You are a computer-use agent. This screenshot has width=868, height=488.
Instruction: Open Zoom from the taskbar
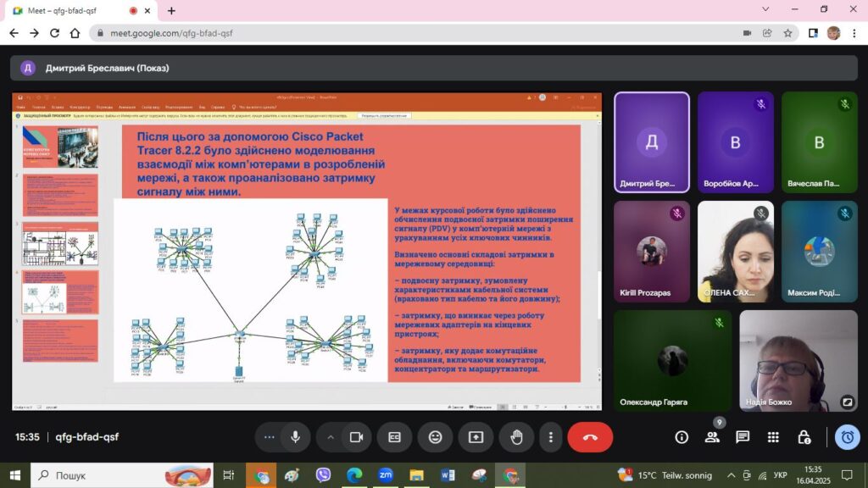pos(386,475)
